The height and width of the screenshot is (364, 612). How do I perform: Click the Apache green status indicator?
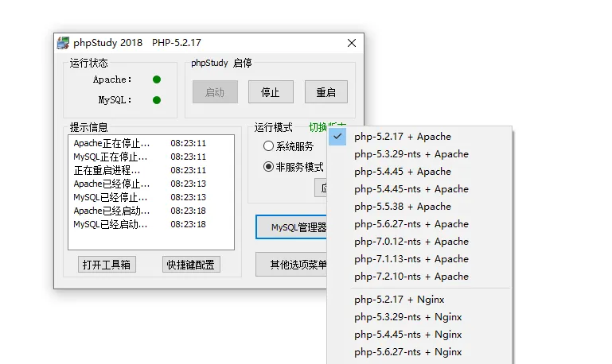tap(157, 79)
